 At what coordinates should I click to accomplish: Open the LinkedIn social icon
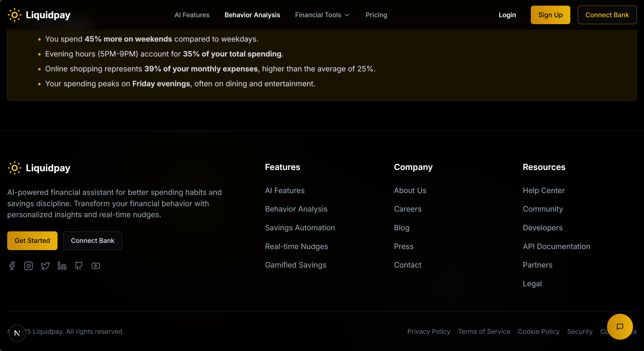coord(62,266)
